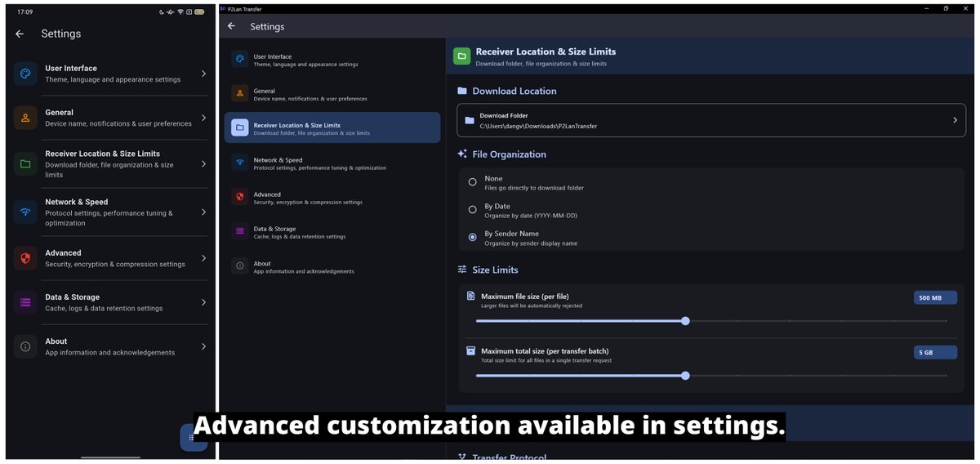The width and height of the screenshot is (980, 464).
Task: Open Download Folder chooser chevron
Action: tap(955, 120)
